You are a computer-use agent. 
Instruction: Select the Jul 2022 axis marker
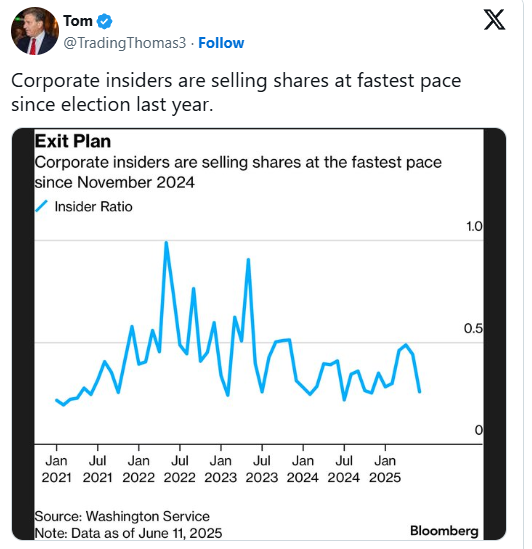click(x=180, y=469)
